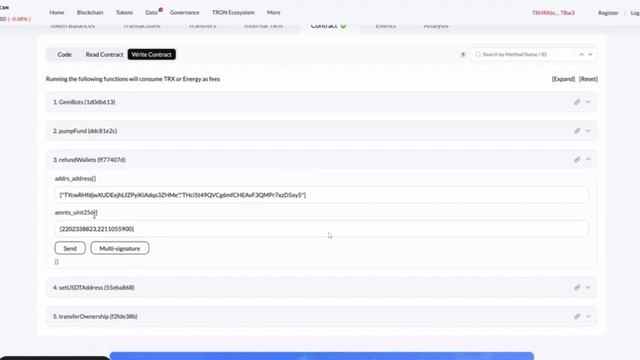Copy link for transferOwnership function
Viewport: 640px width, 360px height.
[577, 316]
